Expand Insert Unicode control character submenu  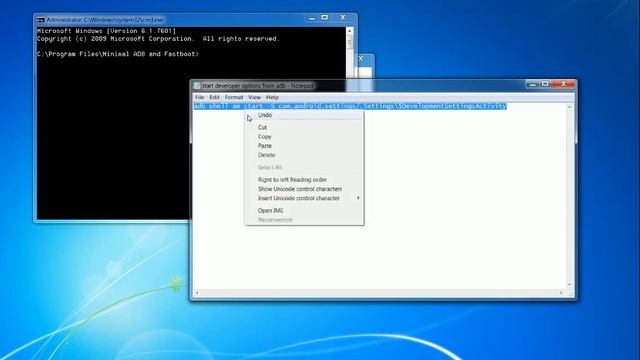click(x=304, y=198)
